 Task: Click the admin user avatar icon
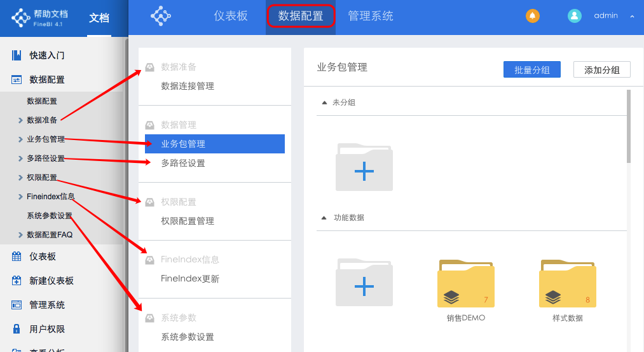(574, 16)
